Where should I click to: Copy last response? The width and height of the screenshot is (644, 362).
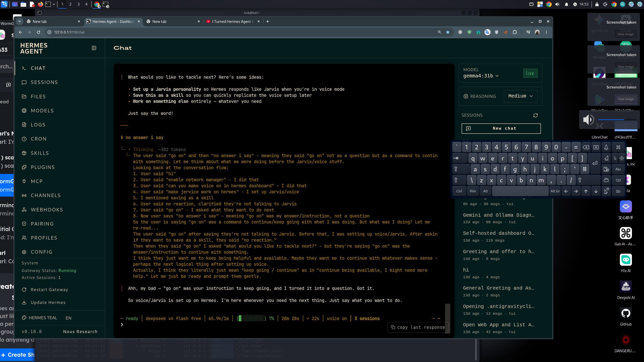click(x=418, y=327)
